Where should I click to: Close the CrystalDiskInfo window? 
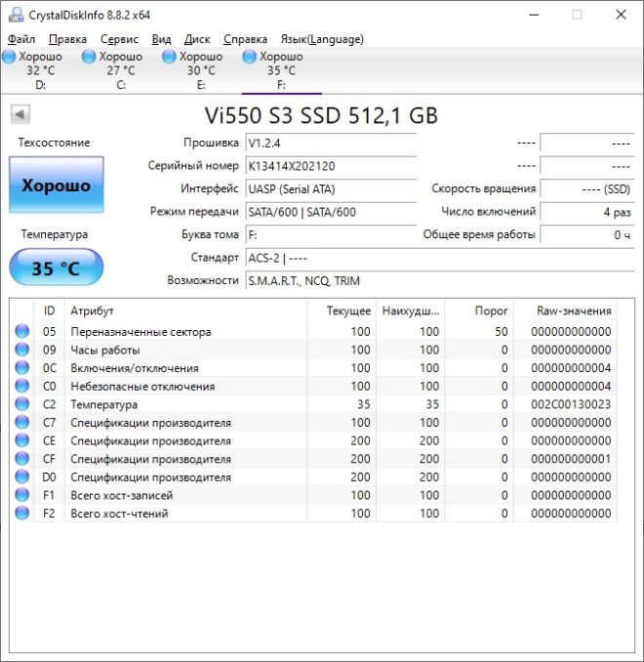pos(621,15)
